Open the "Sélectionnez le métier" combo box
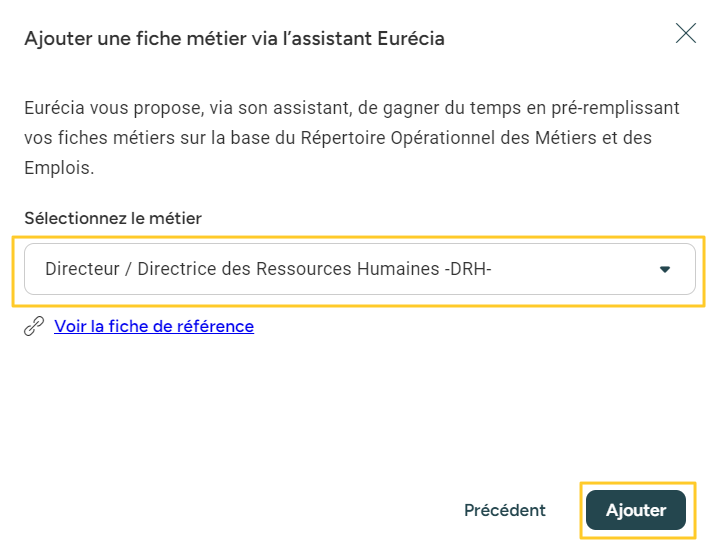The height and width of the screenshot is (550, 718). click(359, 270)
